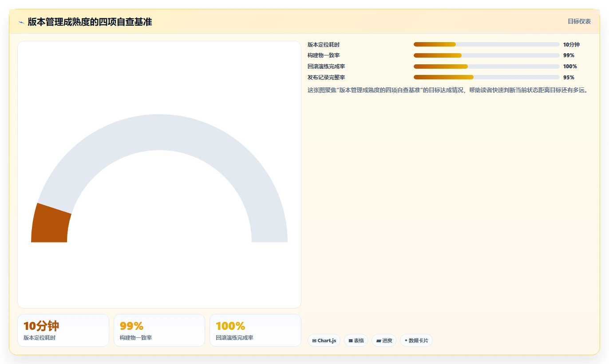The width and height of the screenshot is (609, 364).
Task: Click the 99% value beside progress bar
Action: click(569, 55)
